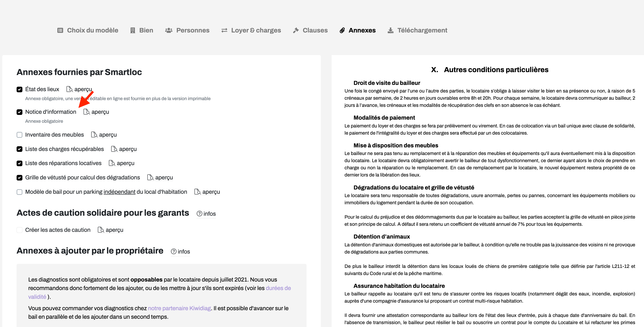Open the Bien step
644x327 pixels.
click(142, 30)
